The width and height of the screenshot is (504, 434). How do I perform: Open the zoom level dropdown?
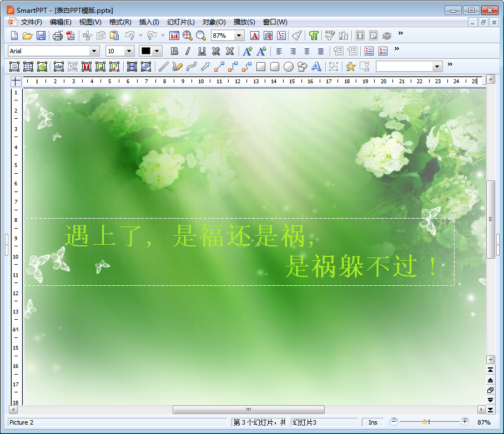(x=239, y=36)
